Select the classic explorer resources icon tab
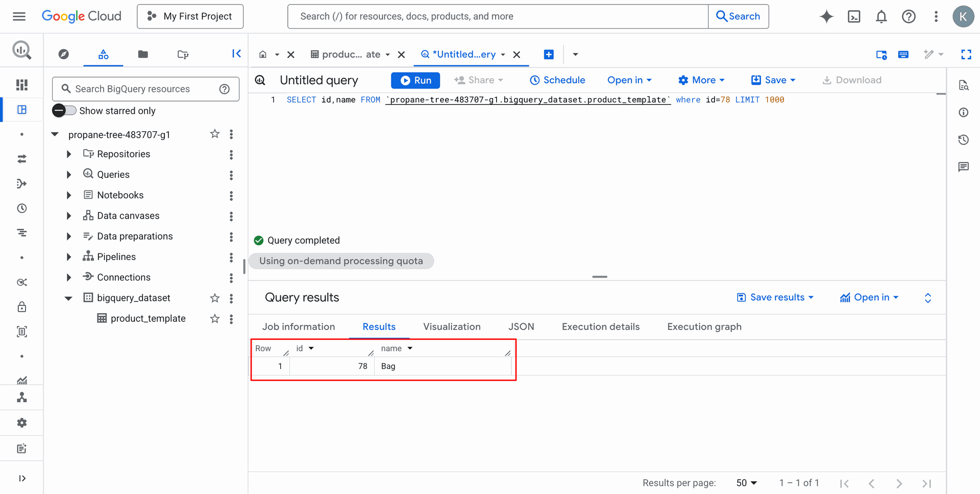980x494 pixels. pos(104,54)
